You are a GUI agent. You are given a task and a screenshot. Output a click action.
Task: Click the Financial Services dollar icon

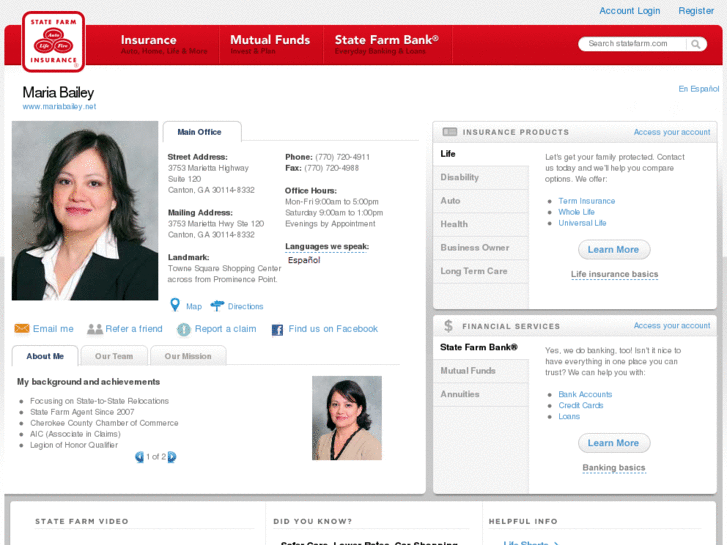[x=448, y=326]
